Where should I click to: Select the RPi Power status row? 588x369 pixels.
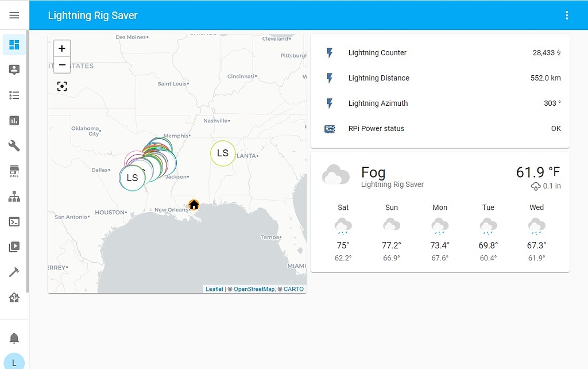click(439, 129)
